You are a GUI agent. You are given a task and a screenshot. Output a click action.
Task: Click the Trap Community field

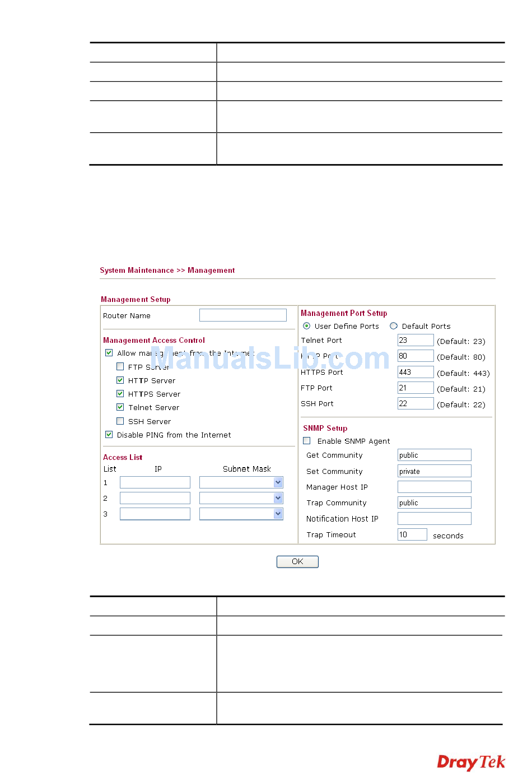click(435, 503)
